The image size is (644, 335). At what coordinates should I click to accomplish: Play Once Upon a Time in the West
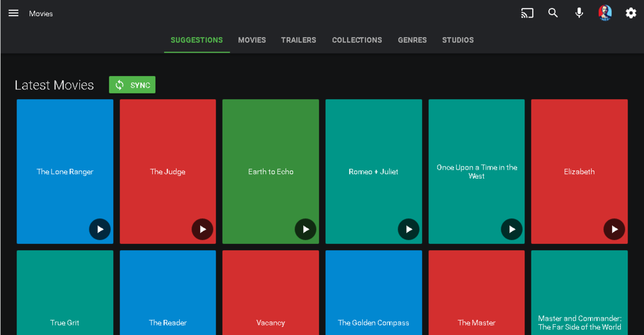click(511, 229)
